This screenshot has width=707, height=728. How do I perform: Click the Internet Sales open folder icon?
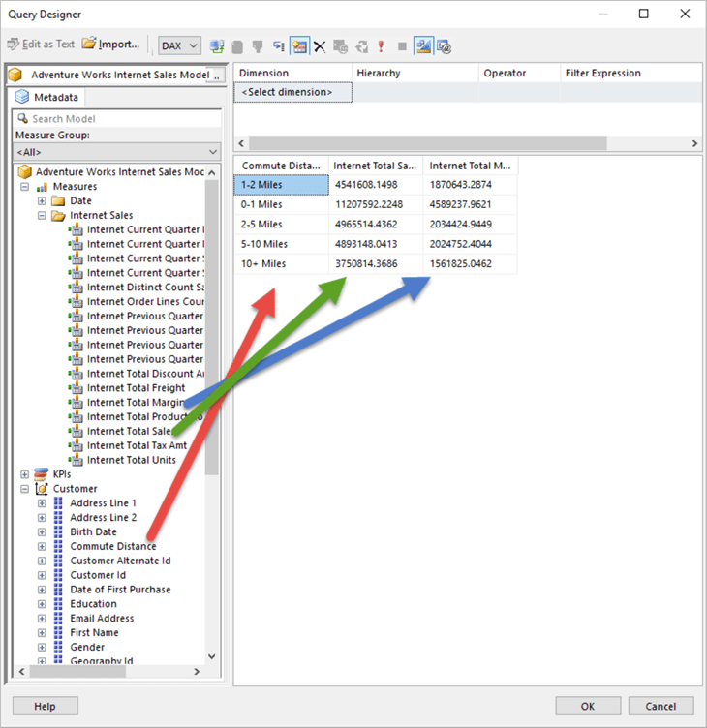tap(58, 216)
